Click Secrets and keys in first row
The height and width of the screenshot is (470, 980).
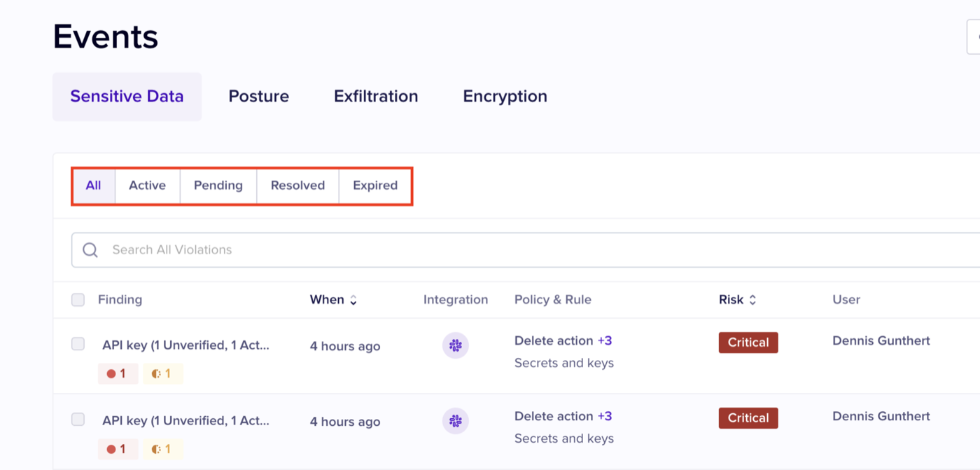tap(564, 363)
